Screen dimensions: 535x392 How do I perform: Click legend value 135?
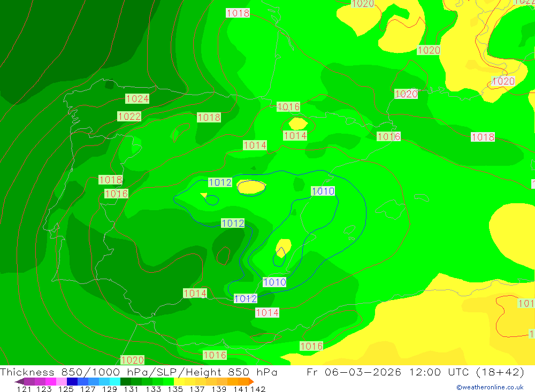[175, 389]
